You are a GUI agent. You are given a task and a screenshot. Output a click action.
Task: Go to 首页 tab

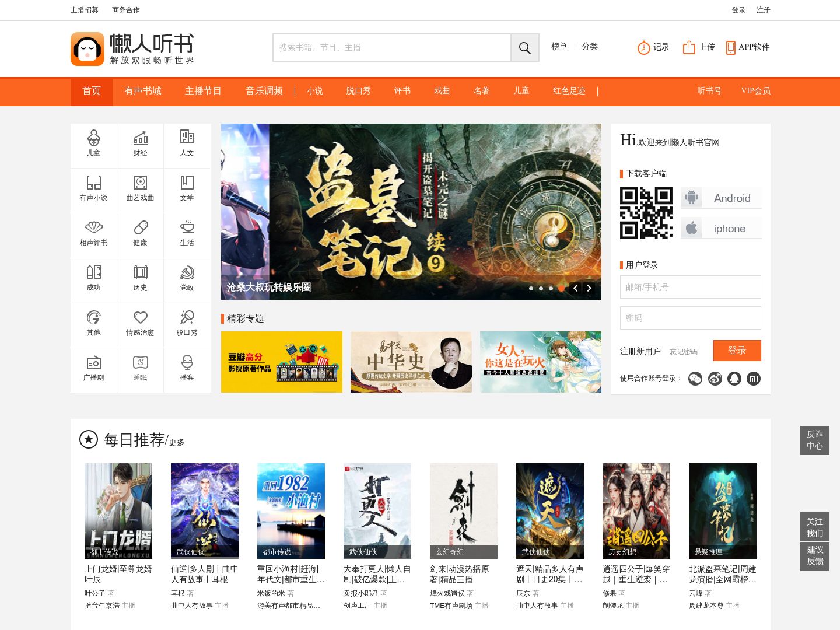point(92,91)
